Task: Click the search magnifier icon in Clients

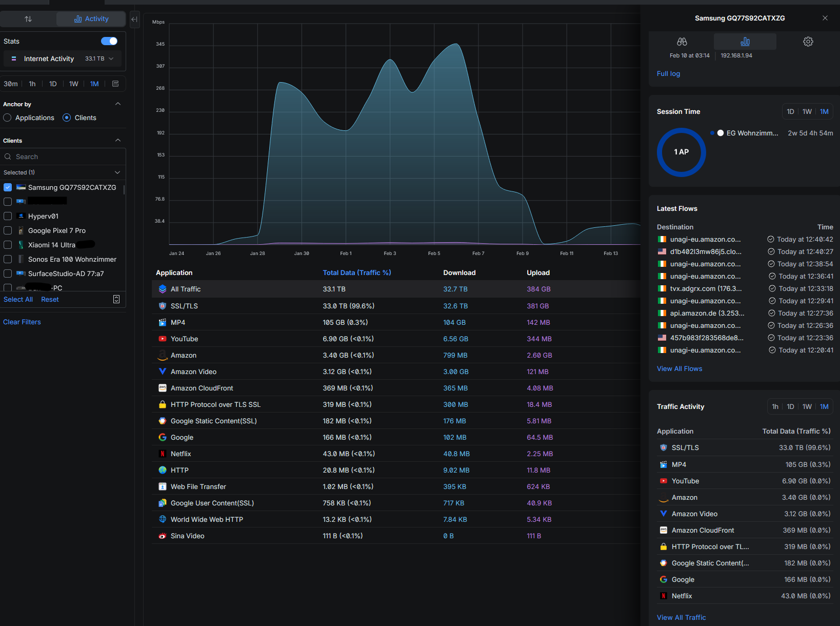Action: (x=8, y=156)
